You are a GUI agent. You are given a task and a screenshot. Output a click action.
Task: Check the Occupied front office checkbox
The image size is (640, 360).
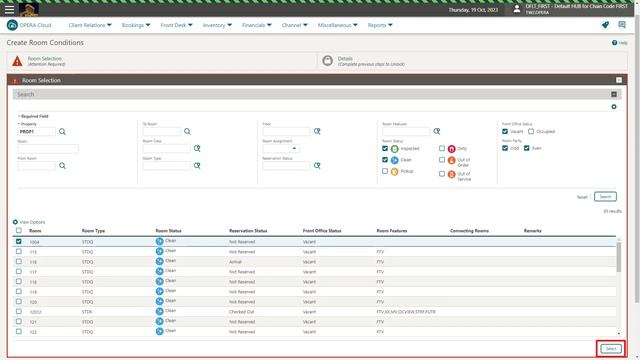click(531, 131)
